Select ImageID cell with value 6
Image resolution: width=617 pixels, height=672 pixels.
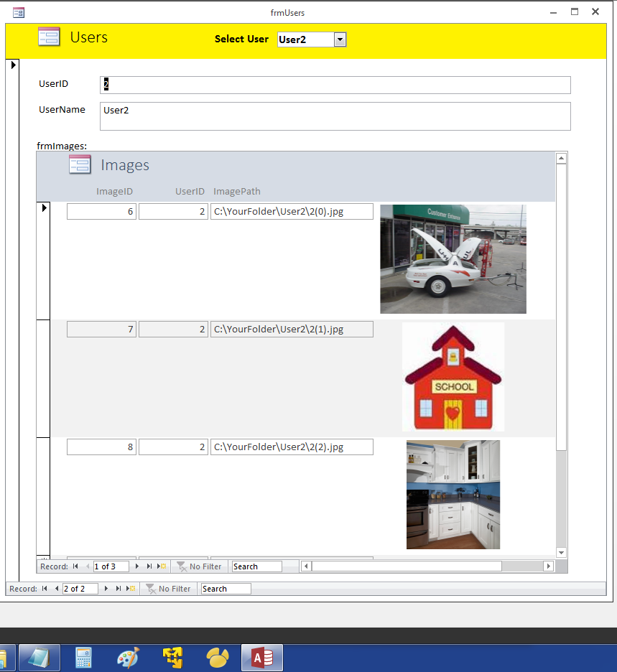pyautogui.click(x=101, y=211)
